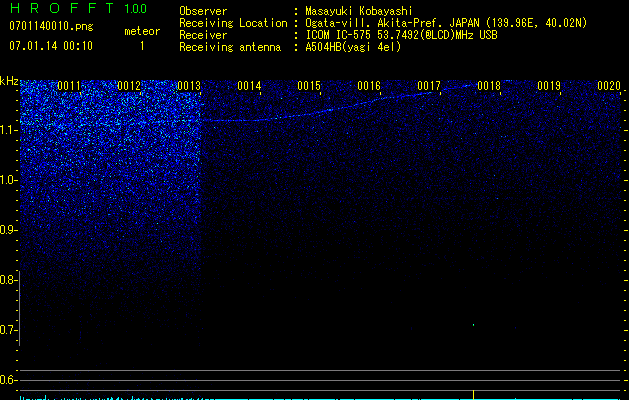Click the 'Receiving Location' label

(233, 23)
